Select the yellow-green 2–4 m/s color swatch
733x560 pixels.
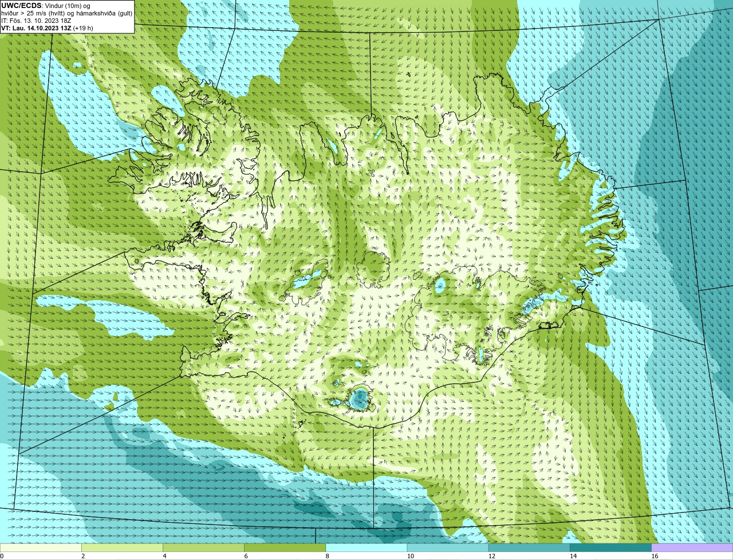click(122, 548)
